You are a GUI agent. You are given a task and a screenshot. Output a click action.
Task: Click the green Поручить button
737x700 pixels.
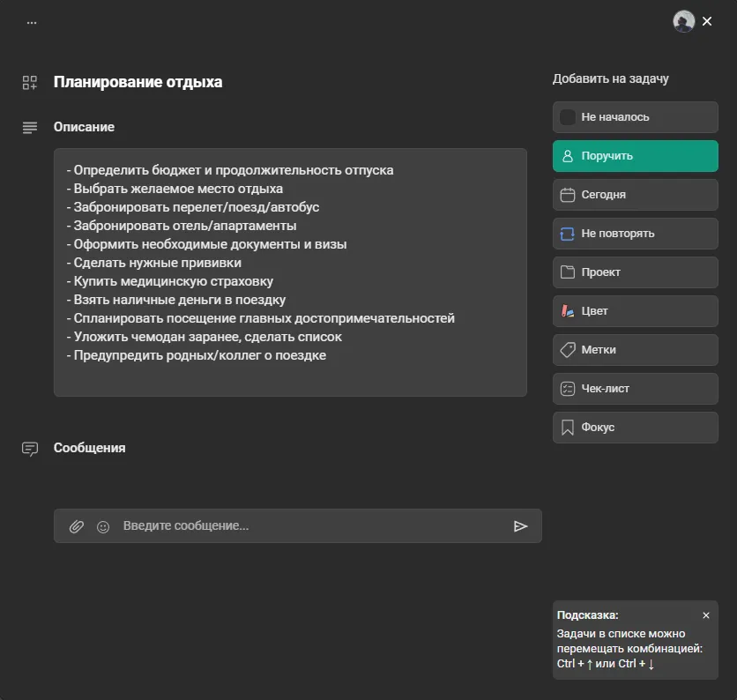click(635, 156)
